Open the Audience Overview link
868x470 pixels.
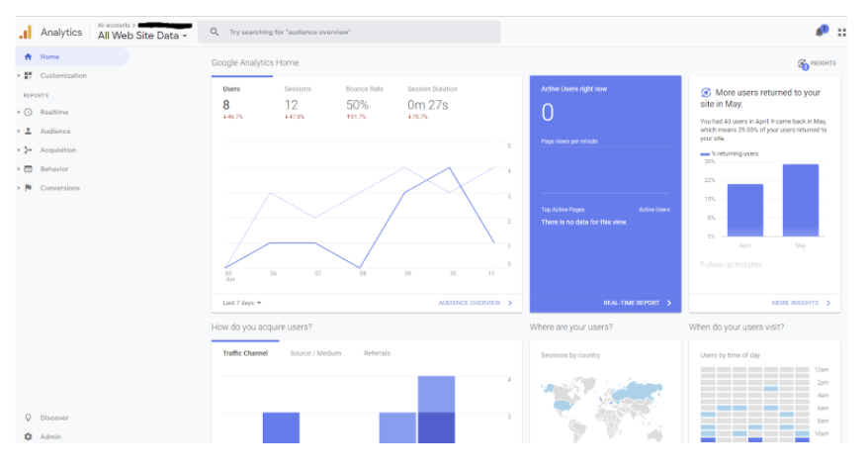pyautogui.click(x=470, y=303)
